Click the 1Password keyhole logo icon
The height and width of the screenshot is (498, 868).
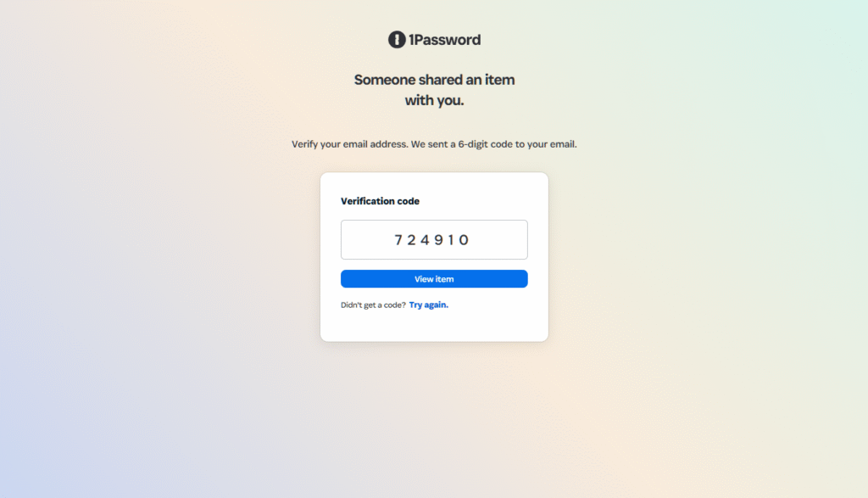(397, 39)
